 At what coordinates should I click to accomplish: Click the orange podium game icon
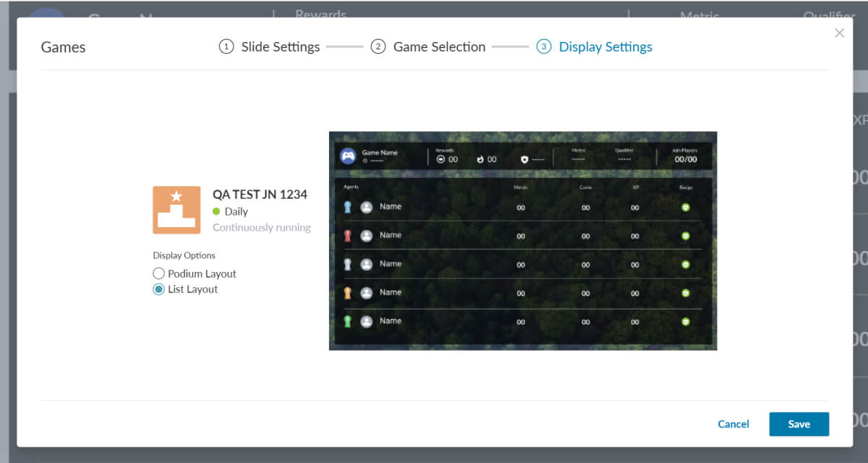(176, 210)
